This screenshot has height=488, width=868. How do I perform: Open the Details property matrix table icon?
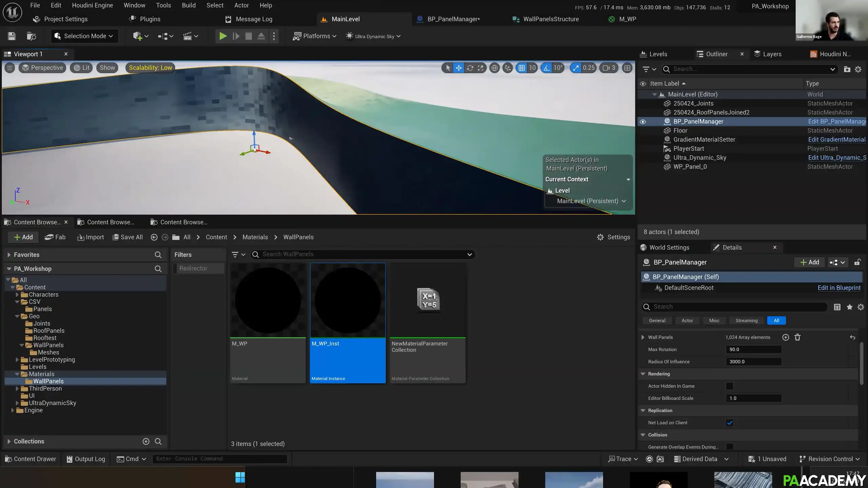tap(837, 307)
